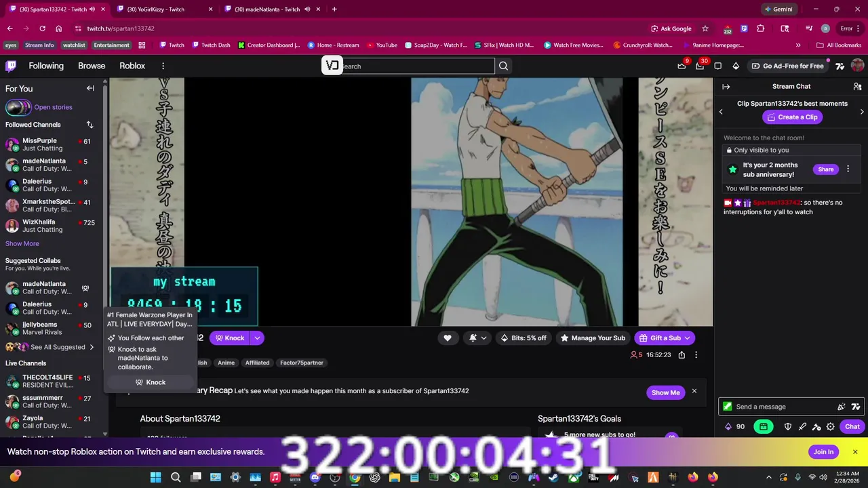Click the 7TV icon in top navigation
Screen dimensions: 868x488
[840, 66]
